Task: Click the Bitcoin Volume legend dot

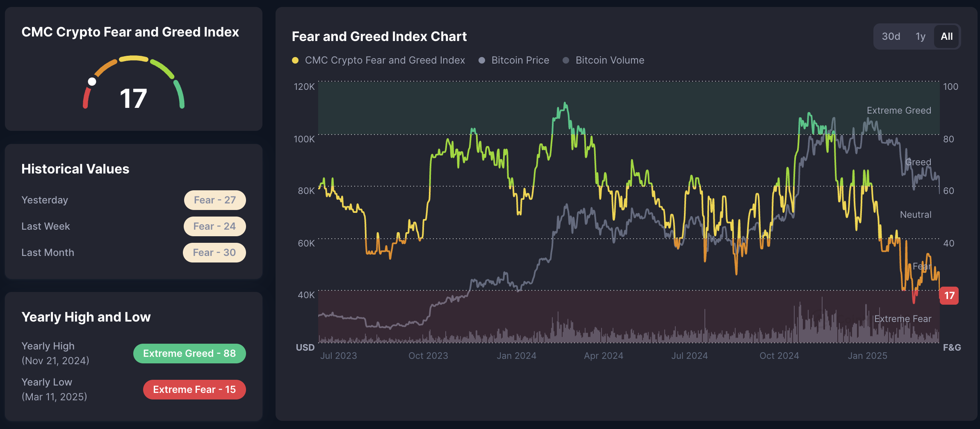Action: pyautogui.click(x=566, y=60)
